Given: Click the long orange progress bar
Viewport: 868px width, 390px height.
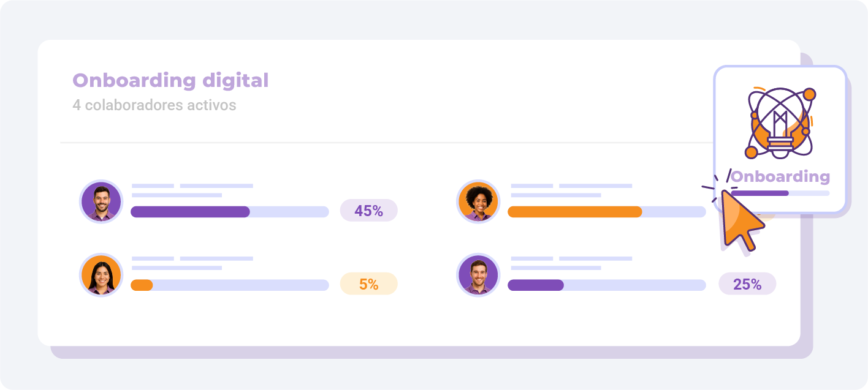Looking at the screenshot, I should coord(607,212).
